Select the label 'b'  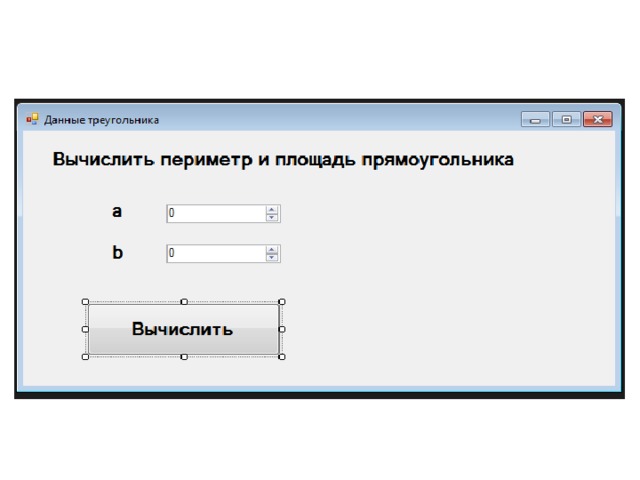[117, 253]
